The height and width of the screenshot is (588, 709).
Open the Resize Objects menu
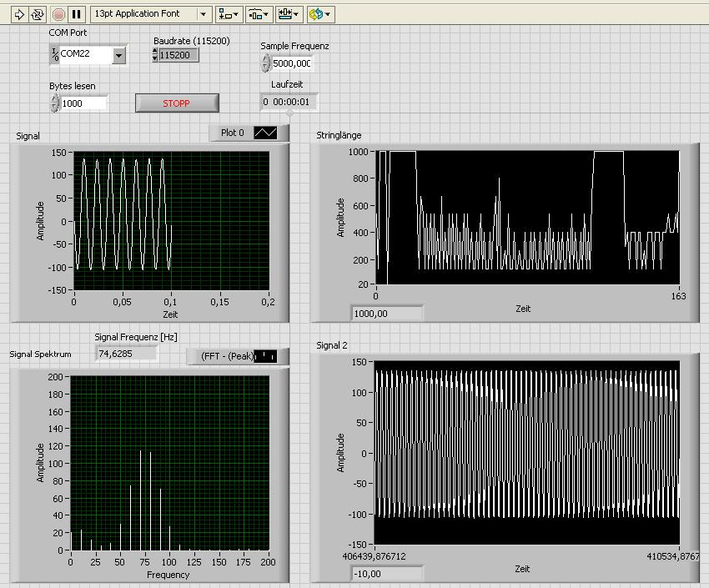[289, 14]
